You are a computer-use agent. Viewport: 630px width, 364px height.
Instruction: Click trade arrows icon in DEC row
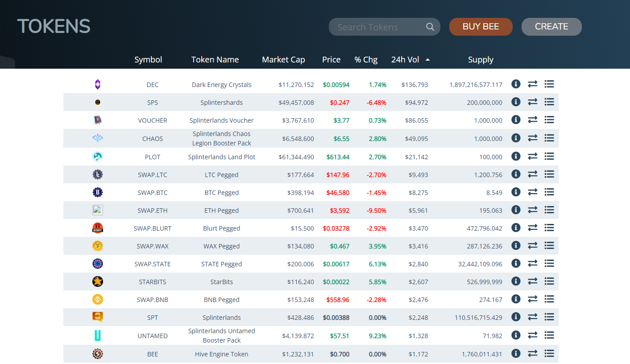tap(532, 84)
